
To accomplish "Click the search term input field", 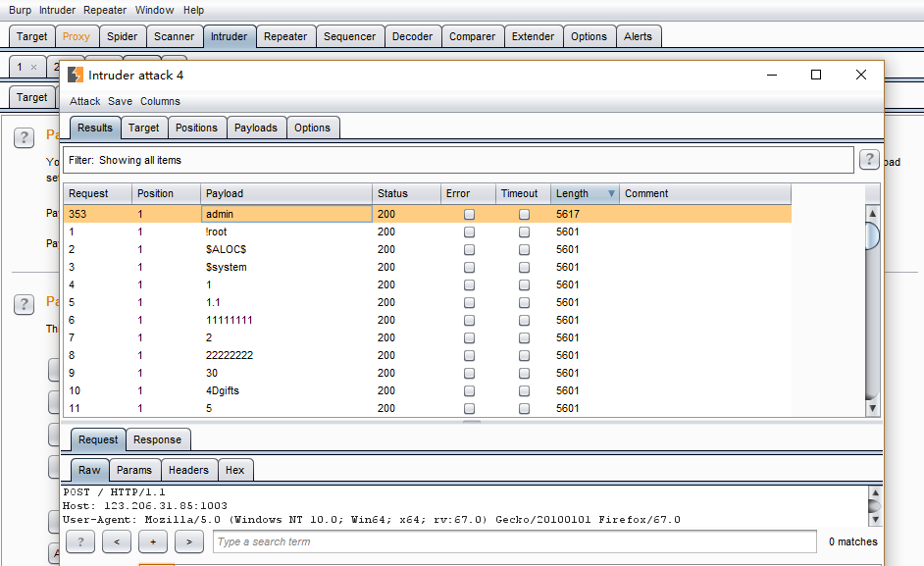I will point(514,541).
